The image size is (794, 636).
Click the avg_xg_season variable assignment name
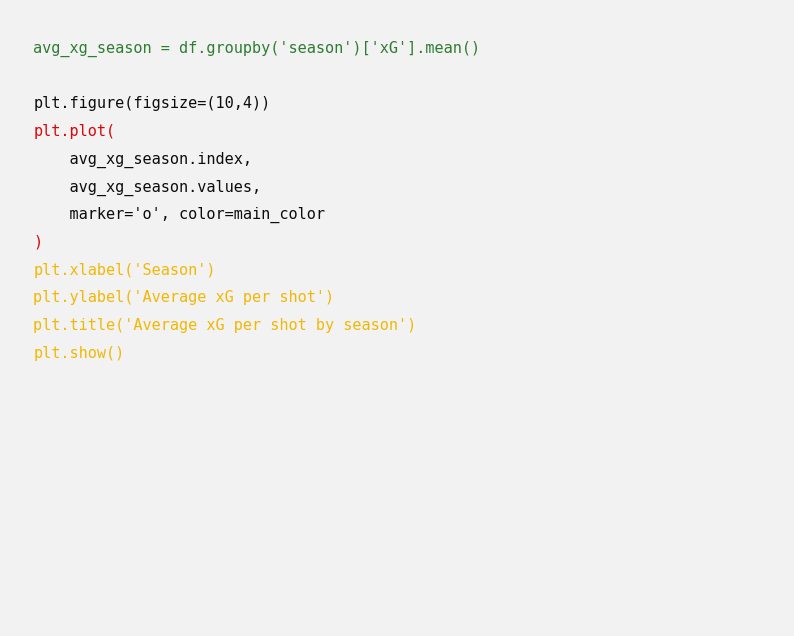coord(92,48)
